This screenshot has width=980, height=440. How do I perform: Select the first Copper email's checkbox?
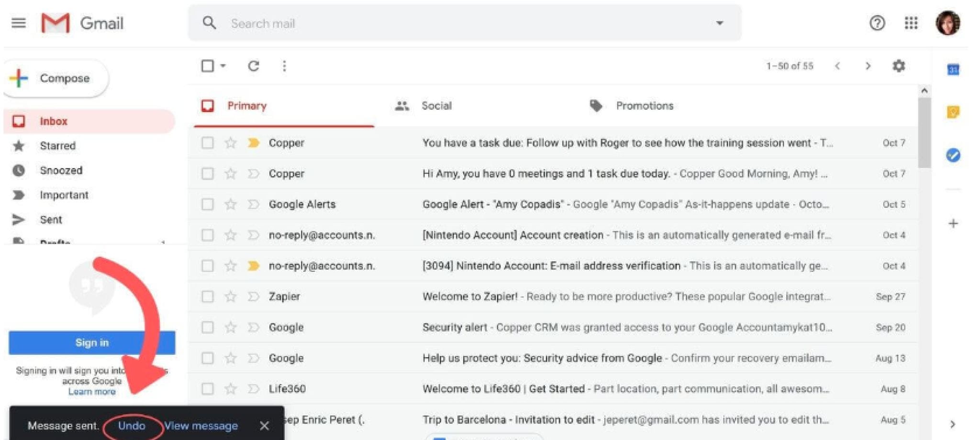[207, 143]
